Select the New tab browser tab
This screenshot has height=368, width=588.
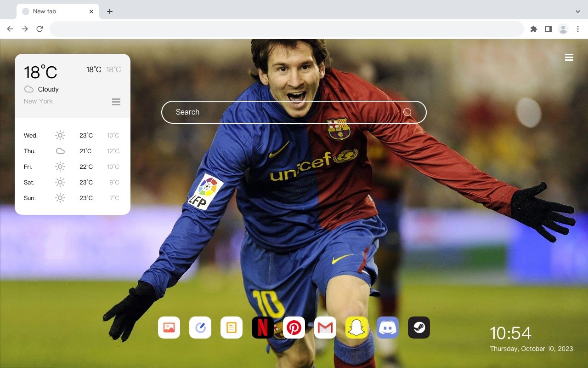tap(58, 11)
